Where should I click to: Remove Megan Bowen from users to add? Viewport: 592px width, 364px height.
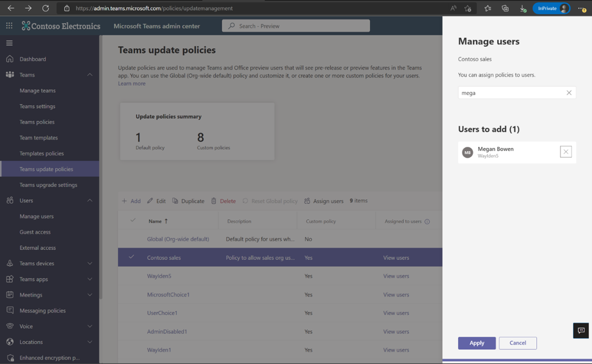pyautogui.click(x=566, y=152)
